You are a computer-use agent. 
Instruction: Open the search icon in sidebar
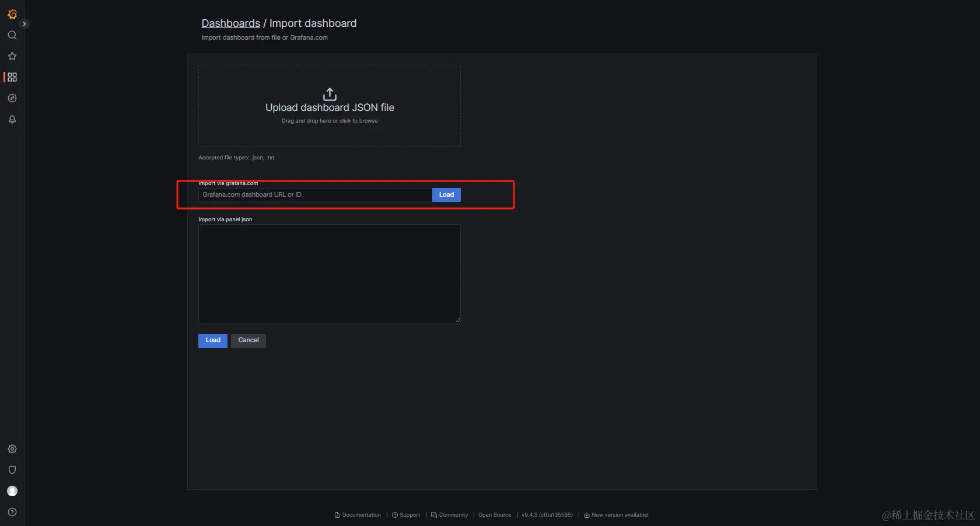pyautogui.click(x=12, y=35)
